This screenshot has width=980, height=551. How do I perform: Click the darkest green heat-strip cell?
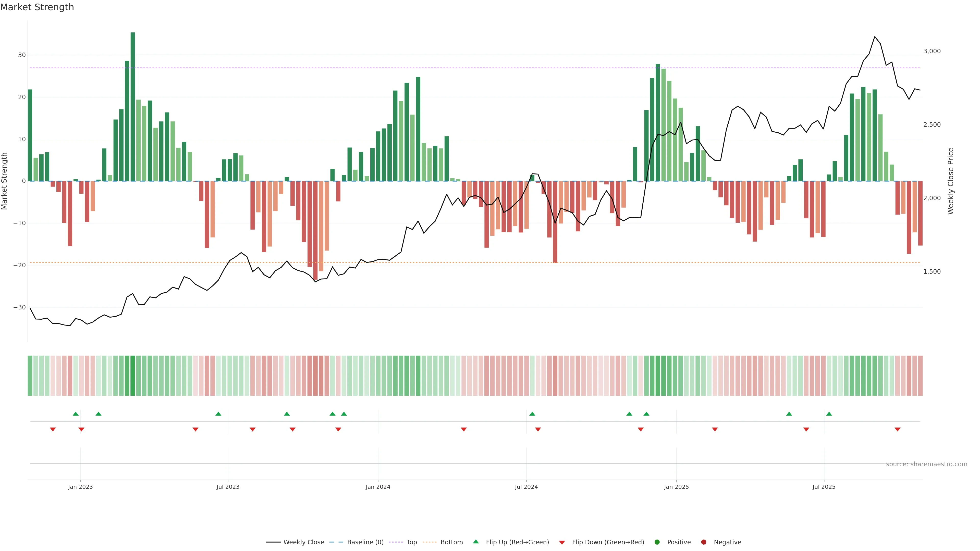coord(133,376)
